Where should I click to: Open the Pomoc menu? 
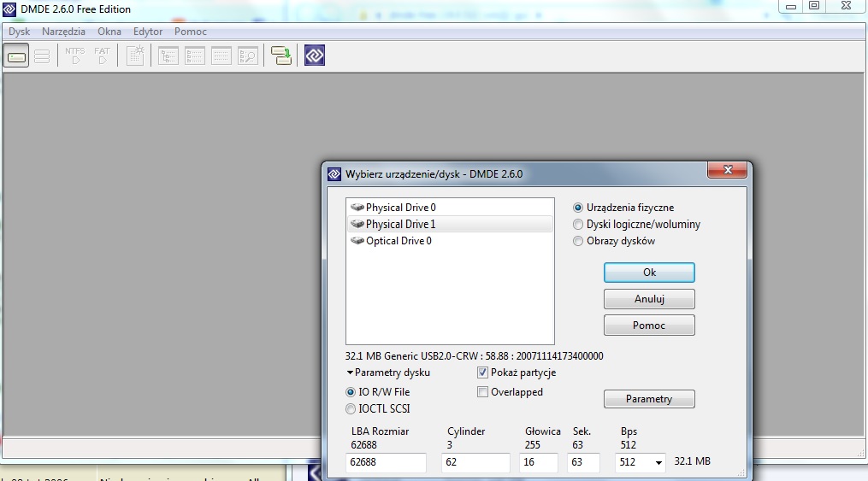click(191, 32)
